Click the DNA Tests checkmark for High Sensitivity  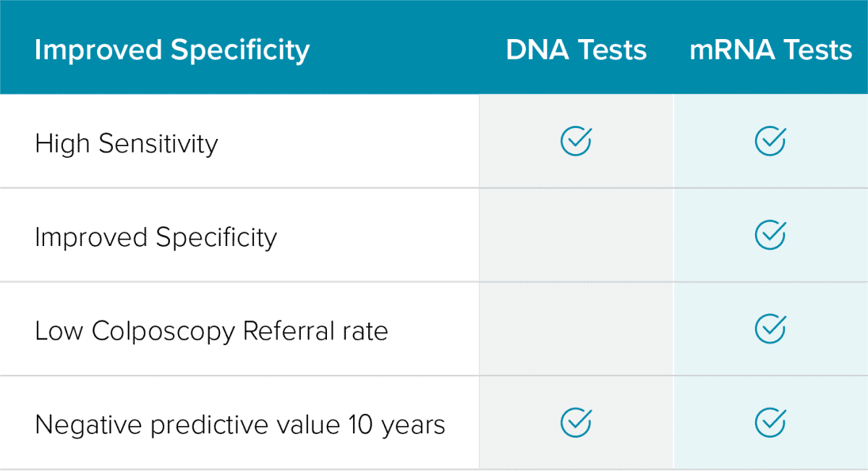(x=576, y=141)
